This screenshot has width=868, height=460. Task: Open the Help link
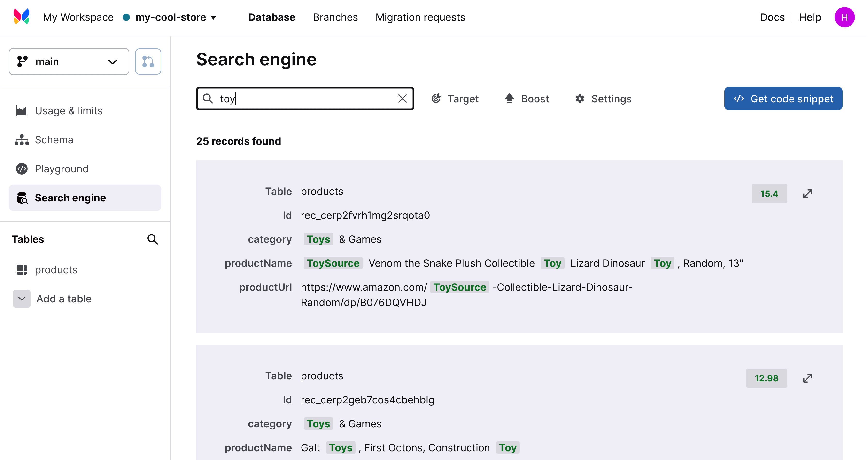click(810, 17)
